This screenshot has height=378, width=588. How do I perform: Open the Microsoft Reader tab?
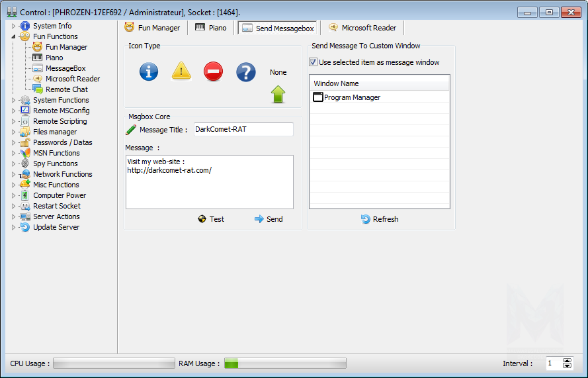point(362,28)
